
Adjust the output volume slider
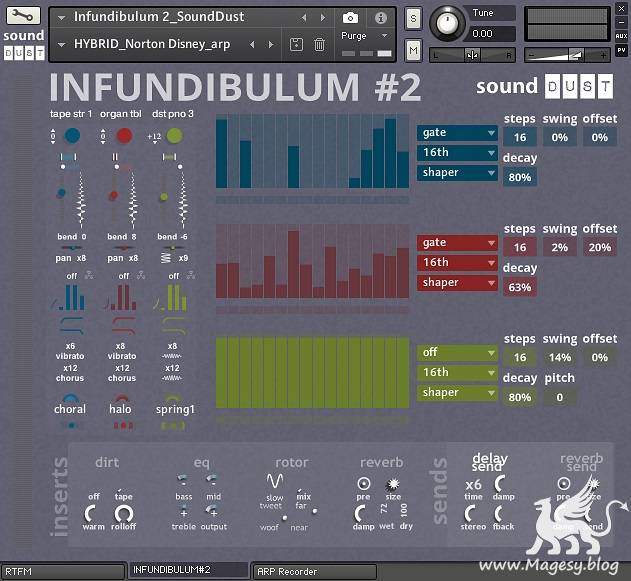(x=567, y=55)
